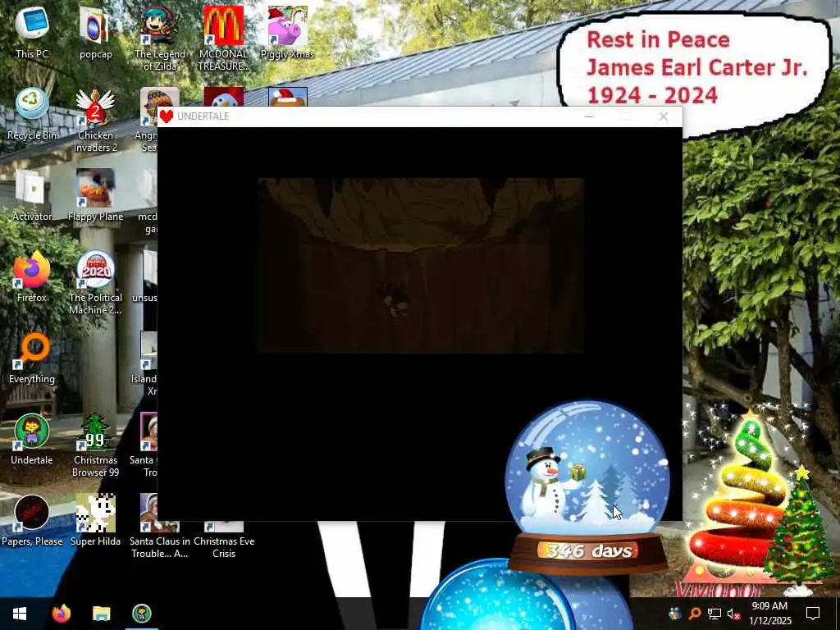Select Undertale taskbar button
The height and width of the screenshot is (630, 840).
pos(141,614)
